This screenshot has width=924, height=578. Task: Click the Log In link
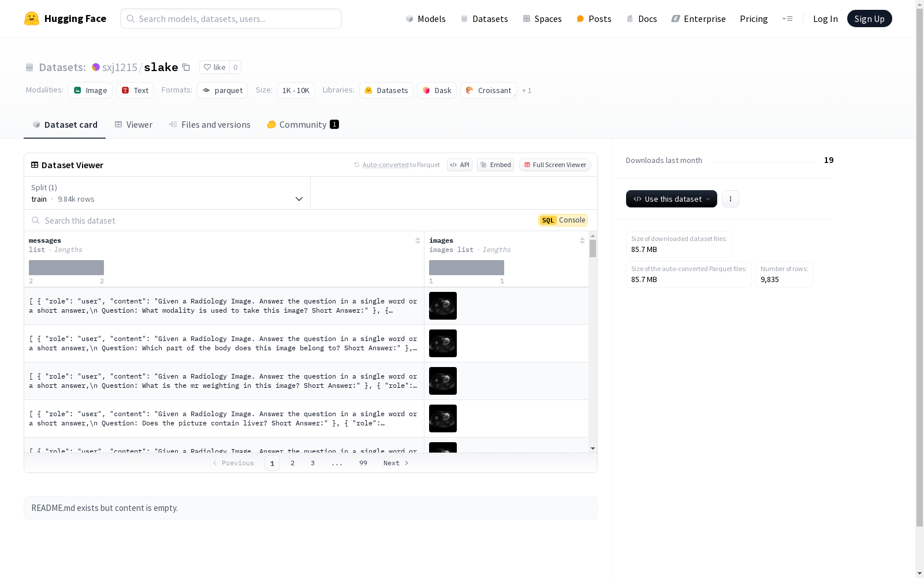(825, 18)
